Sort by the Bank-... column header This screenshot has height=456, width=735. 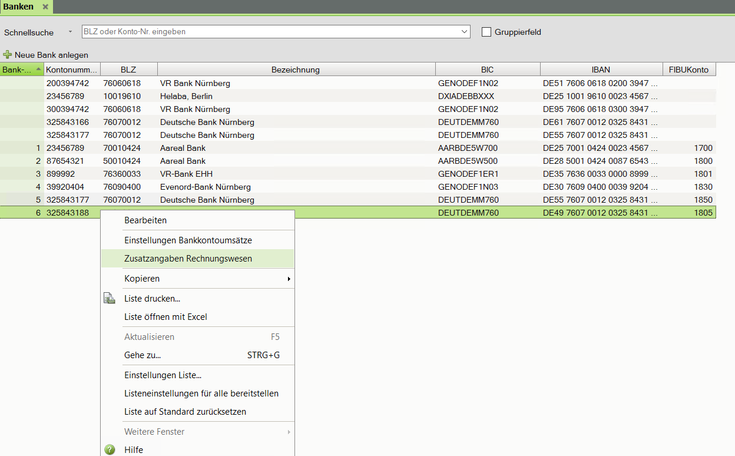point(22,69)
